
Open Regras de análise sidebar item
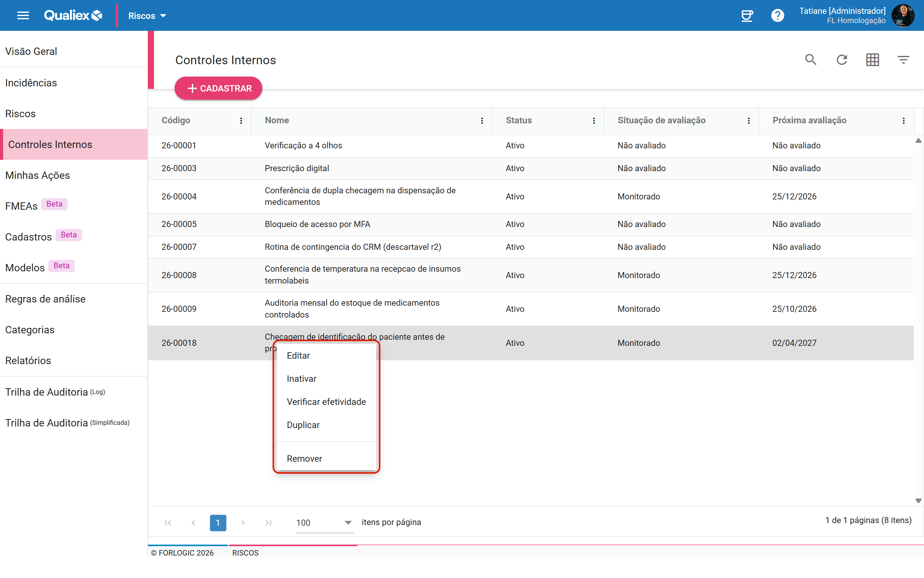point(74,299)
